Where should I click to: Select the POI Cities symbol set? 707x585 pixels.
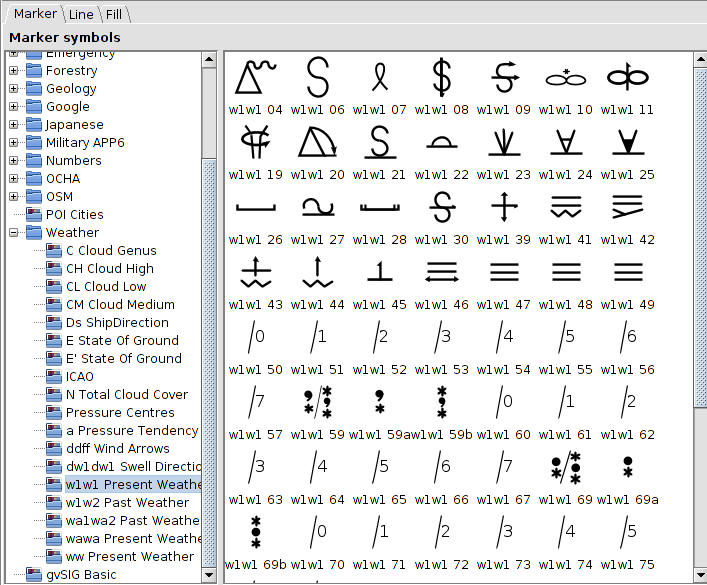(73, 215)
